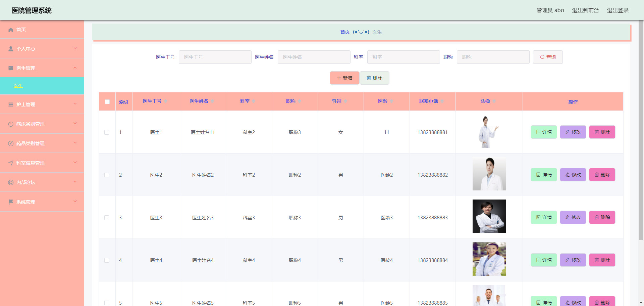Image resolution: width=644 pixels, height=306 pixels.
Task: Focus the 医生姓名 search field
Action: click(x=314, y=57)
